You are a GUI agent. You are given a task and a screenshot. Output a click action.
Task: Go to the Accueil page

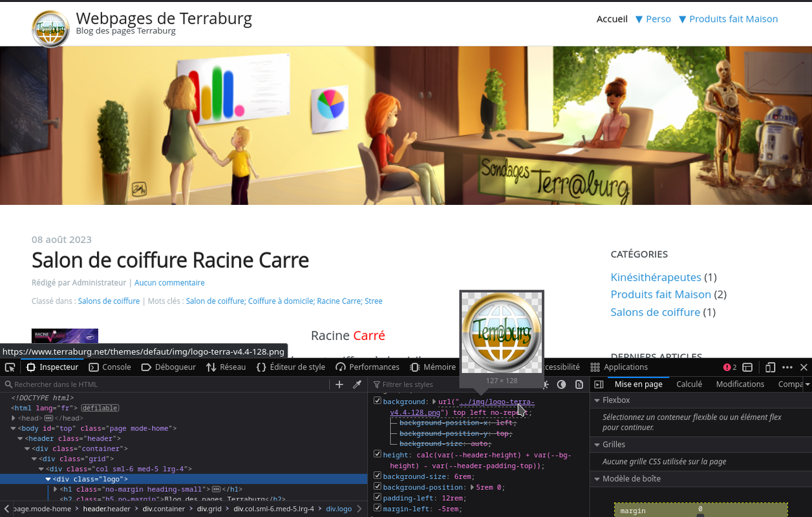(612, 19)
